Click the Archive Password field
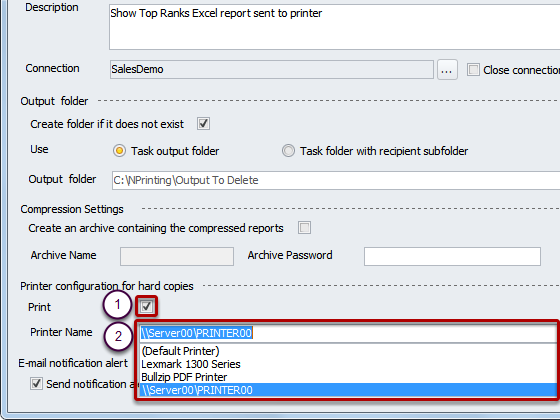Image resolution: width=560 pixels, height=420 pixels. pyautogui.click(x=452, y=256)
